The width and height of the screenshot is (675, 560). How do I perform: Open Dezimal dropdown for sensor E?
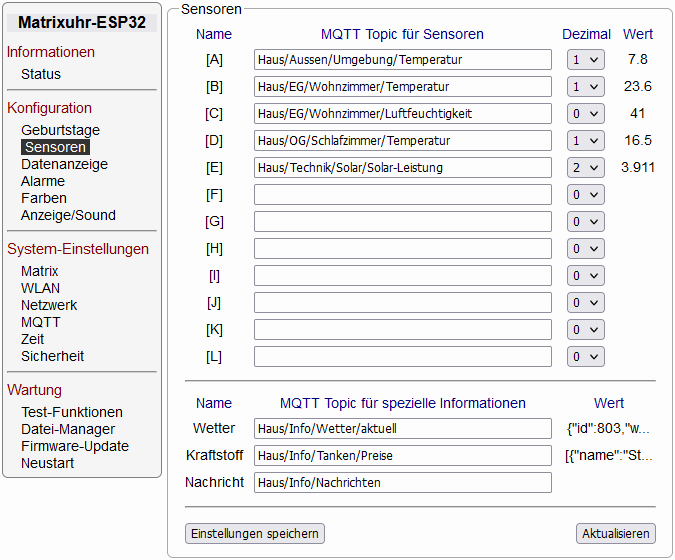coord(586,168)
